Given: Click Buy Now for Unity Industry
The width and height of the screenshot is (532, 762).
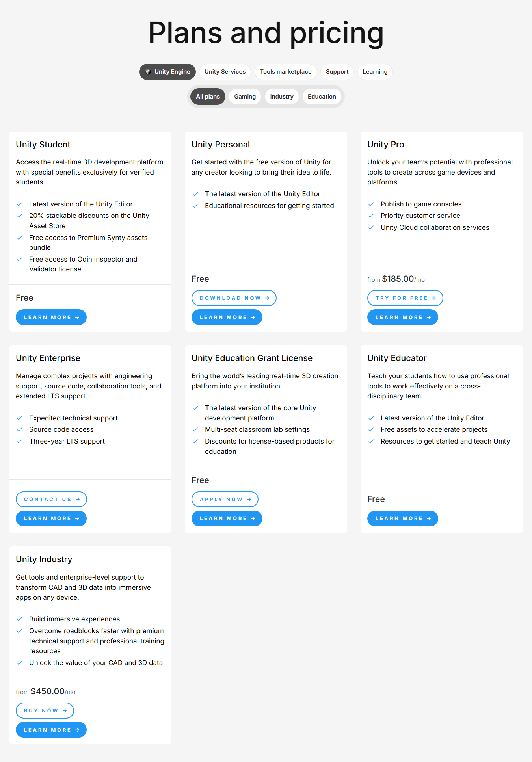Looking at the screenshot, I should point(45,710).
